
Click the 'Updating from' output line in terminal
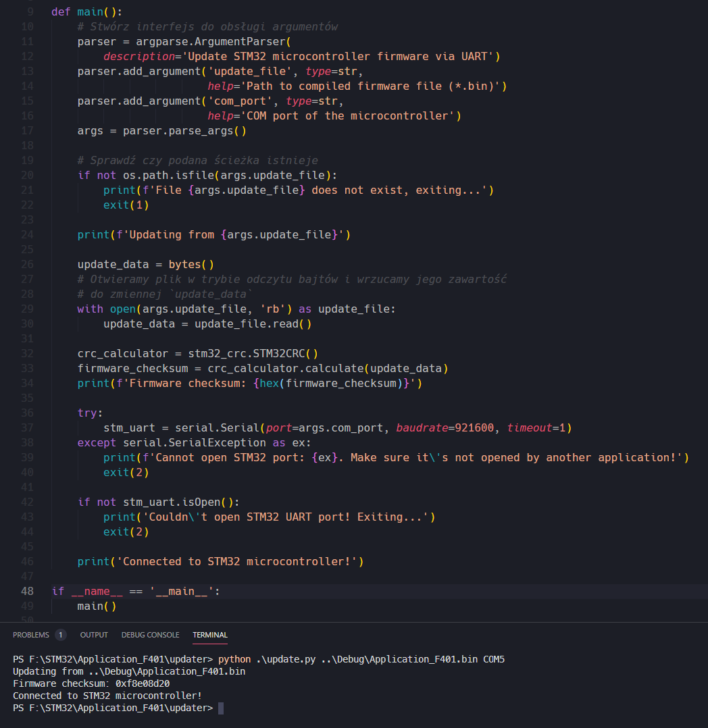[x=129, y=671]
